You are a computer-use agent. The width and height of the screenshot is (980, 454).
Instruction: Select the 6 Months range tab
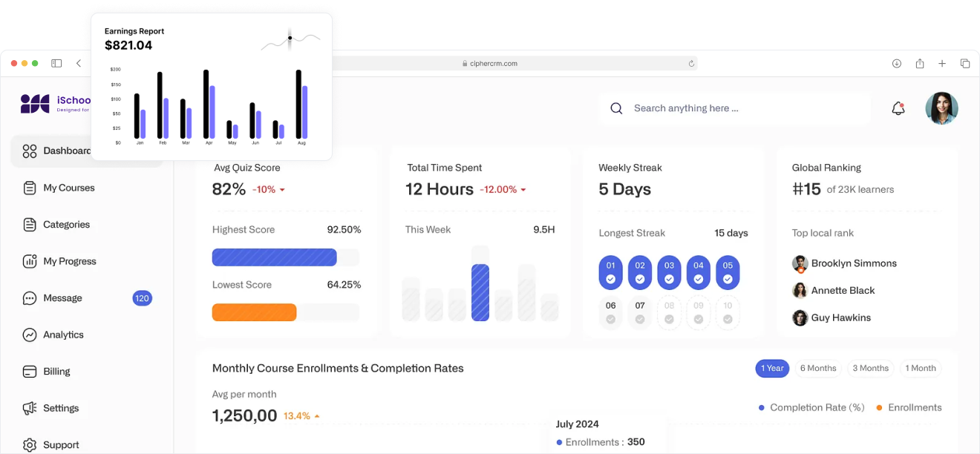(x=817, y=369)
